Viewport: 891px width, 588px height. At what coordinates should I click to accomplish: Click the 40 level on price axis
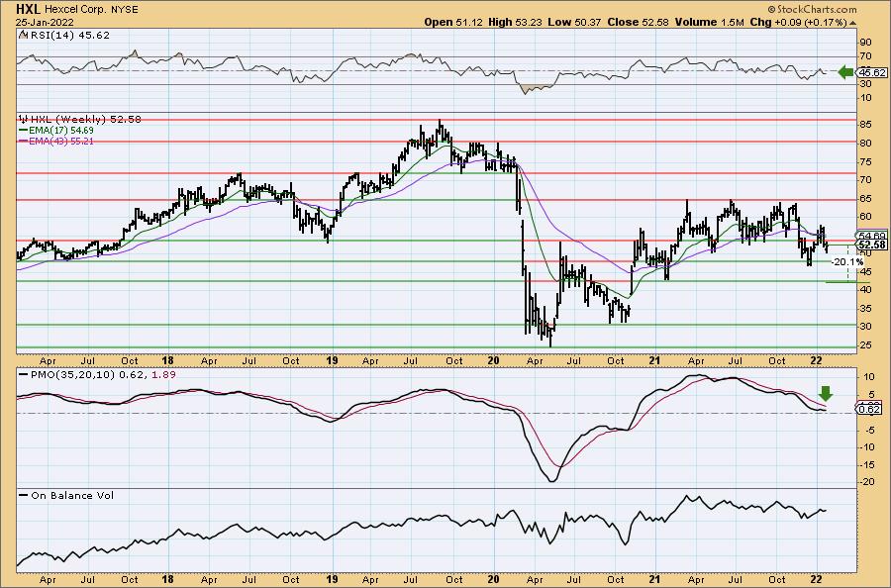click(866, 290)
